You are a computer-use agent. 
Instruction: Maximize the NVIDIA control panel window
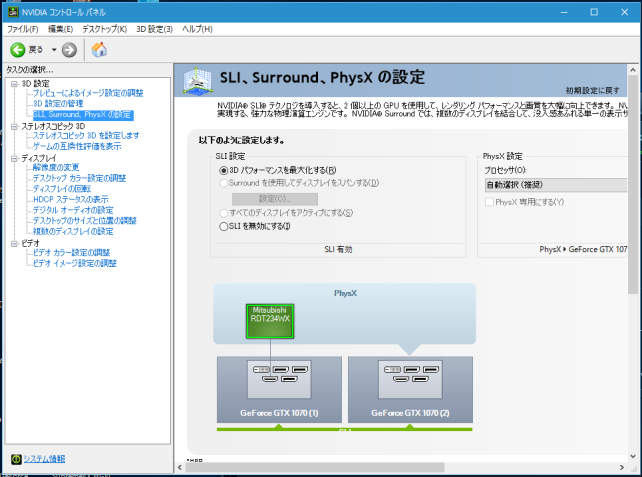coord(594,12)
